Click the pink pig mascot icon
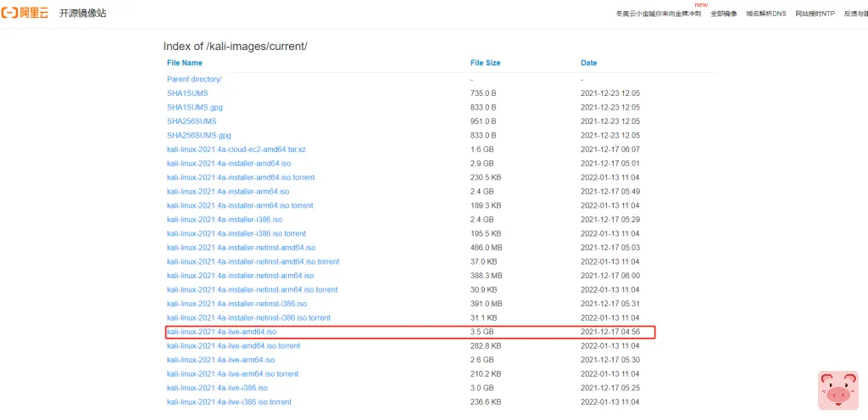The height and width of the screenshot is (420, 868). (x=838, y=390)
